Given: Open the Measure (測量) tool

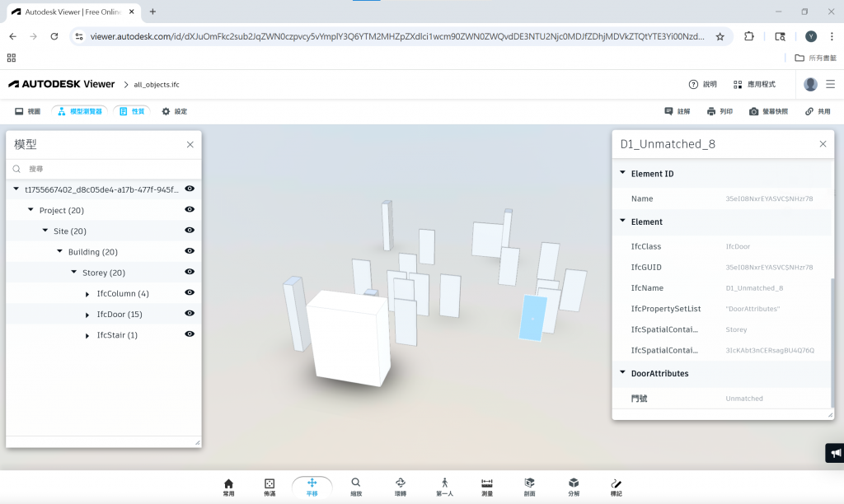Looking at the screenshot, I should pos(487,487).
